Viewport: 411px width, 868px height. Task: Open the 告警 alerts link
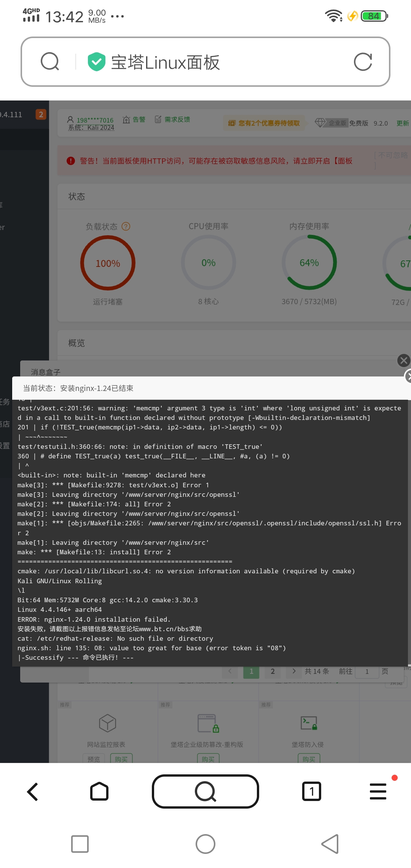(x=134, y=120)
